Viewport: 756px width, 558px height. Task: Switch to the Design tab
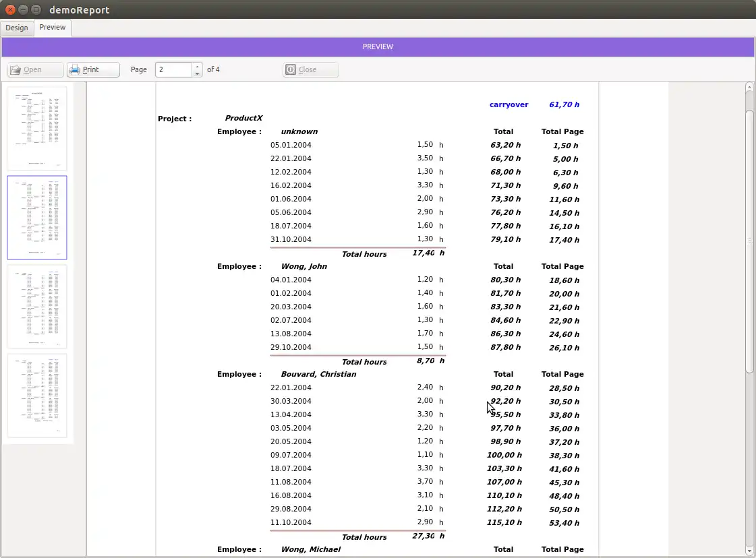17,28
